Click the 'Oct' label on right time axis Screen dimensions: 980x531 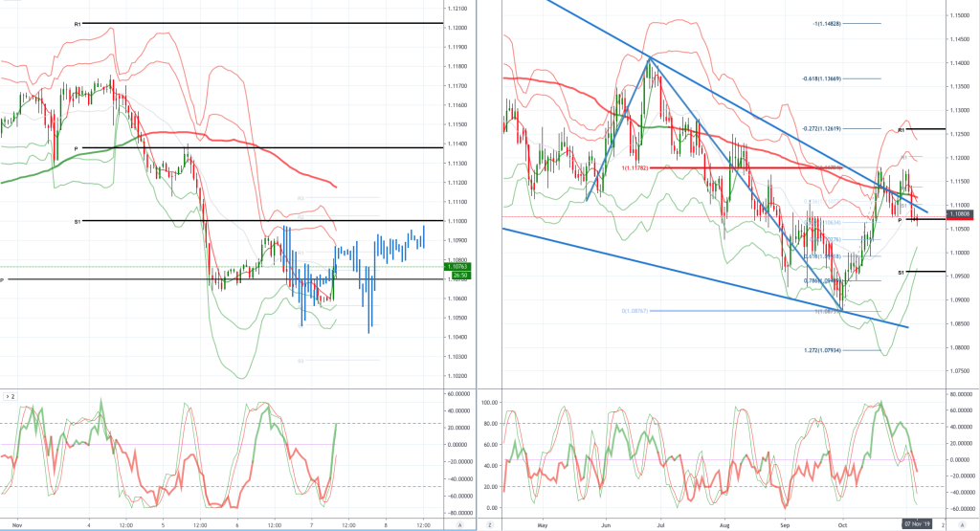[842, 525]
